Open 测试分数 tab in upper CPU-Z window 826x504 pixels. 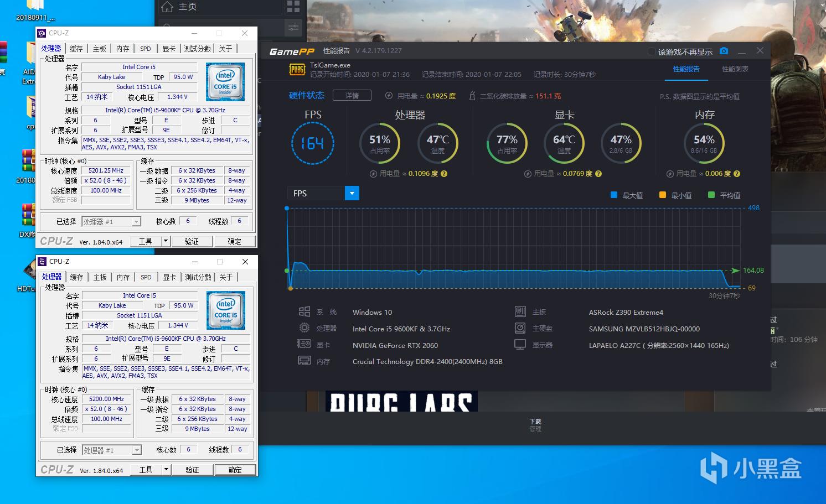point(198,49)
